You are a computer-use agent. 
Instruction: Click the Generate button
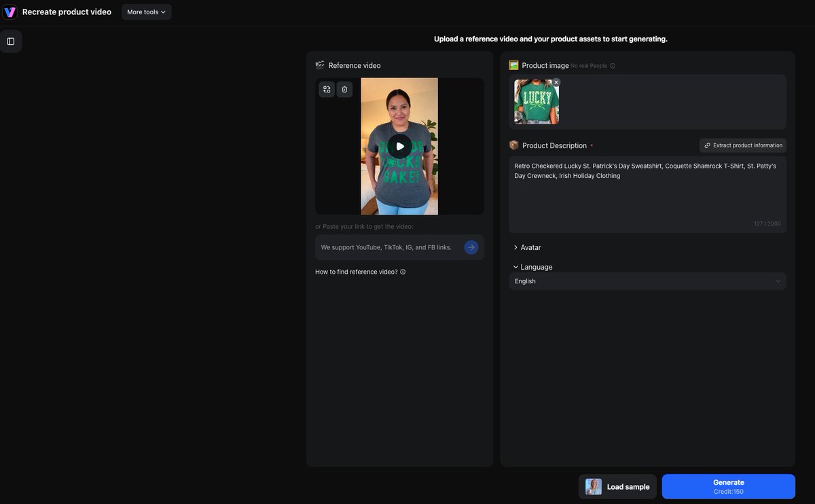pos(729,486)
